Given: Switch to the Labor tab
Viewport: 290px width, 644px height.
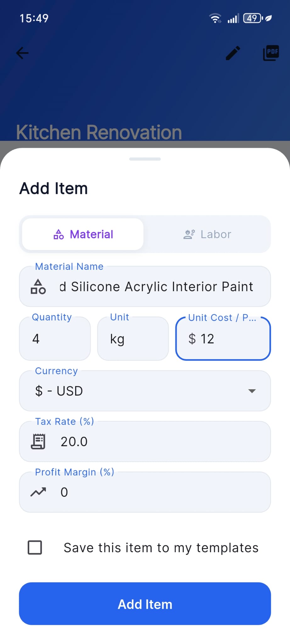Looking at the screenshot, I should pyautogui.click(x=207, y=234).
